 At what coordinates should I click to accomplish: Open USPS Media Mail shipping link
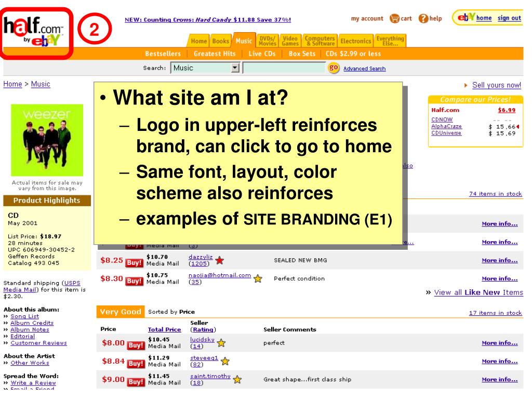pos(42,286)
